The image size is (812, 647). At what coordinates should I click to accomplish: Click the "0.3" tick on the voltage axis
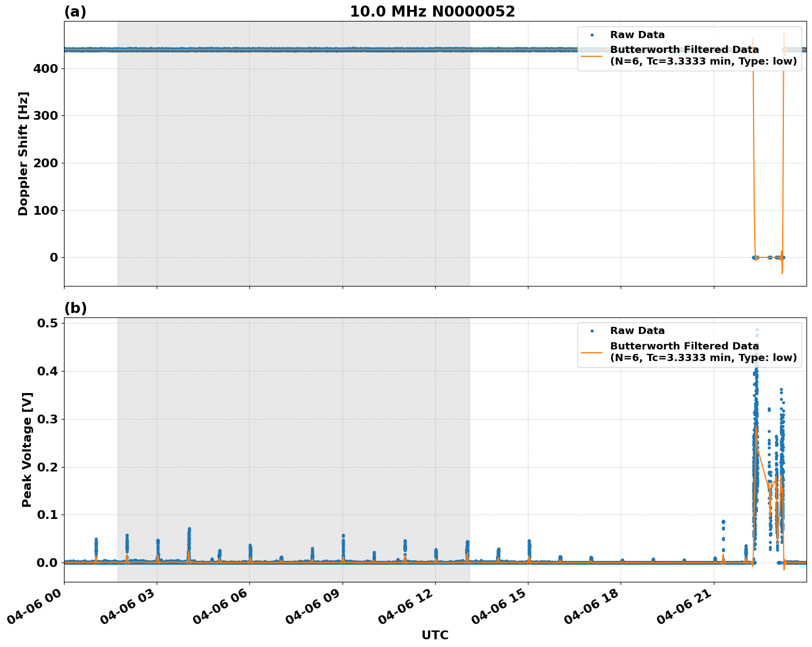click(x=48, y=419)
